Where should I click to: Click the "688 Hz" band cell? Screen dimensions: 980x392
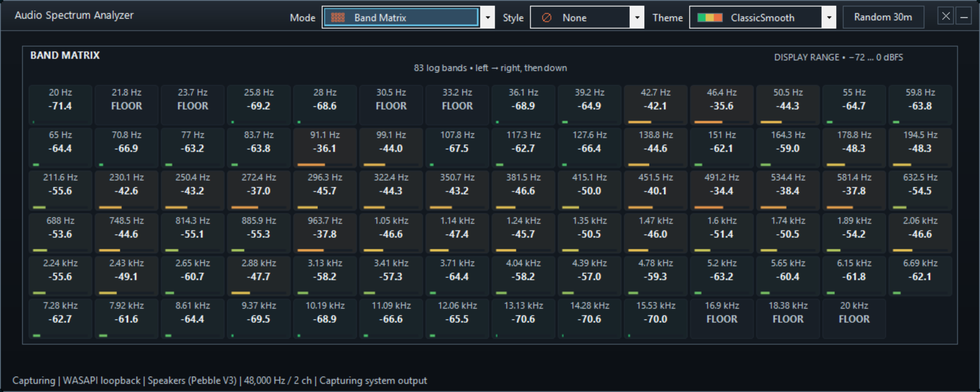(60, 233)
